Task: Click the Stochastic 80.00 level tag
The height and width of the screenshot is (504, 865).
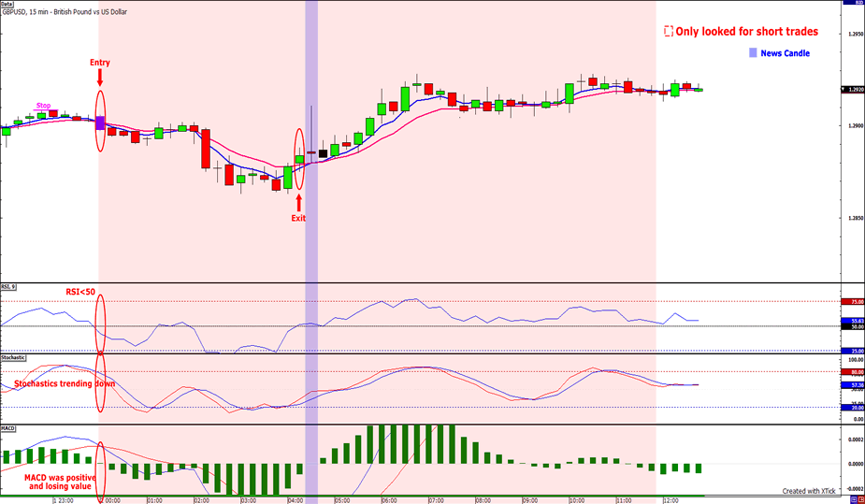Action: [853, 372]
